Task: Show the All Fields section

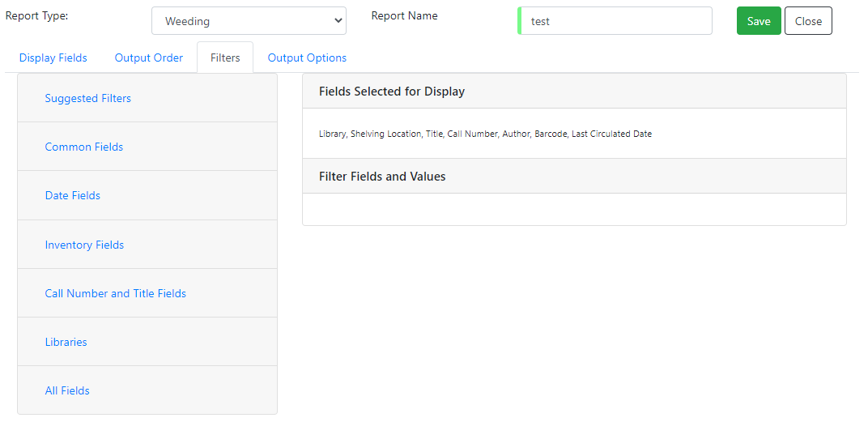Action: coord(67,391)
